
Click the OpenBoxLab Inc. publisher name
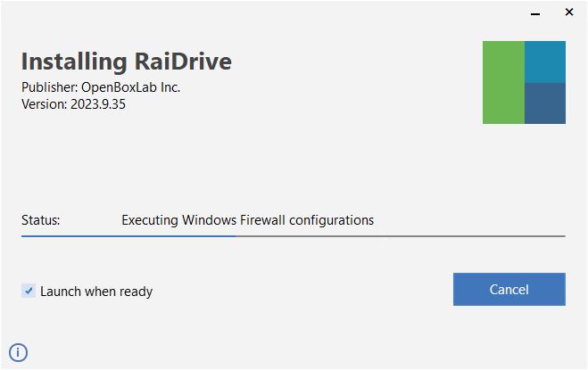coord(131,87)
